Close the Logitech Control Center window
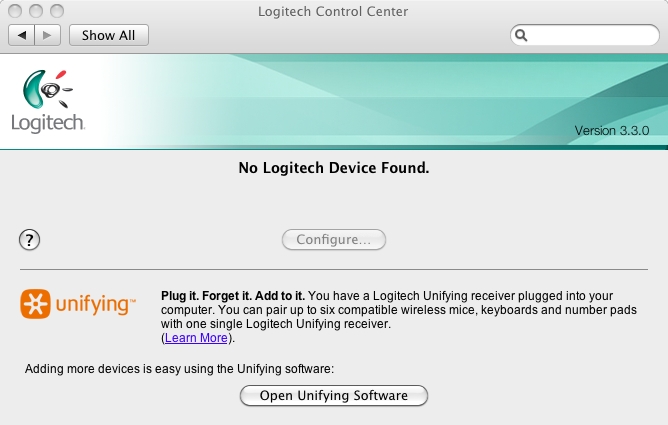 pos(15,11)
